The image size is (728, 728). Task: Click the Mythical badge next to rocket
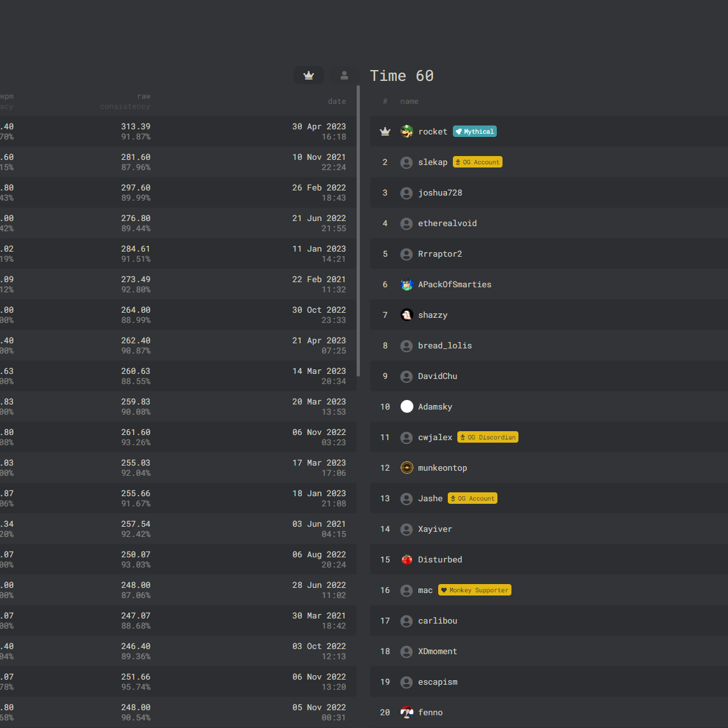(475, 132)
